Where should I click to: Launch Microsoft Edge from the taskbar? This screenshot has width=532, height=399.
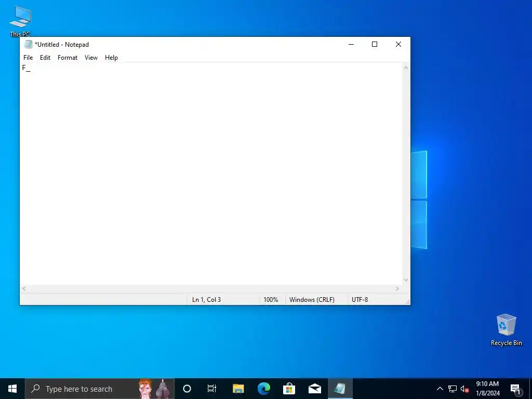263,389
